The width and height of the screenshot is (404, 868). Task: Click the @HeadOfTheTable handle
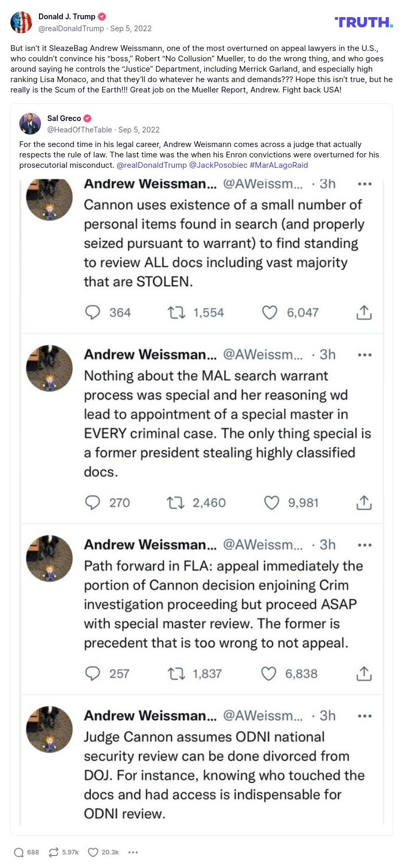80,130
